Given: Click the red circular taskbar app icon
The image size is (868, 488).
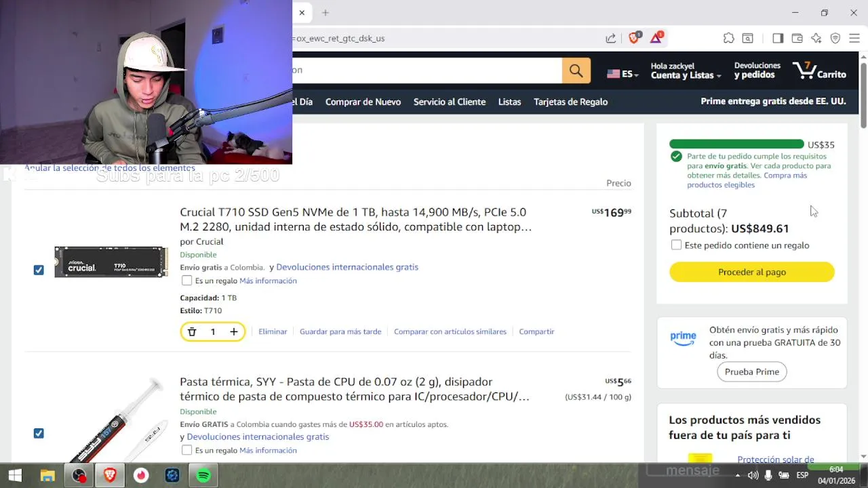Looking at the screenshot, I should pyautogui.click(x=141, y=476).
